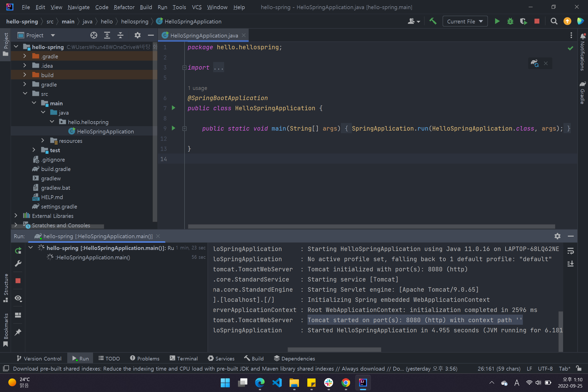The image size is (588, 392).
Task: Toggle scroll to end in console
Action: pyautogui.click(x=571, y=264)
